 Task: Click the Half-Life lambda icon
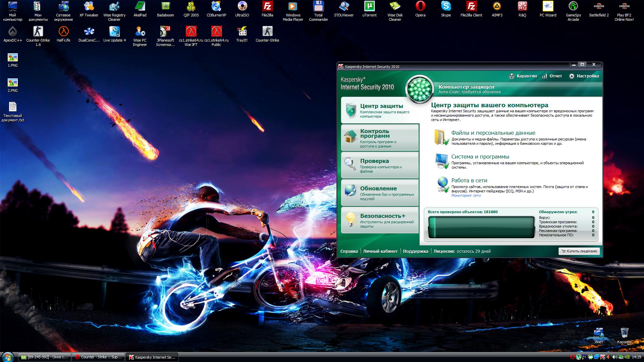pos(63,35)
